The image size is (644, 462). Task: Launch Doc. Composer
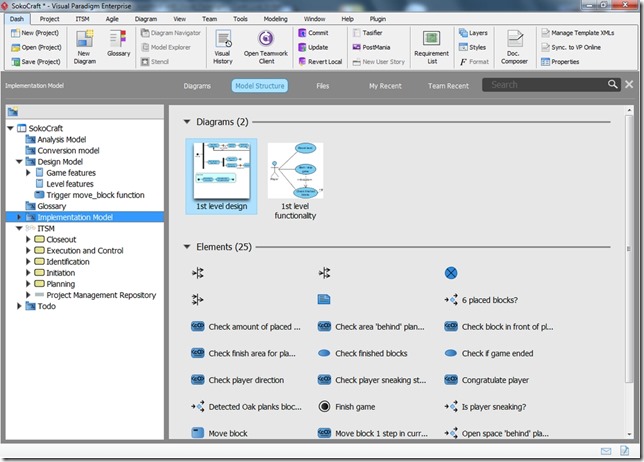[514, 47]
